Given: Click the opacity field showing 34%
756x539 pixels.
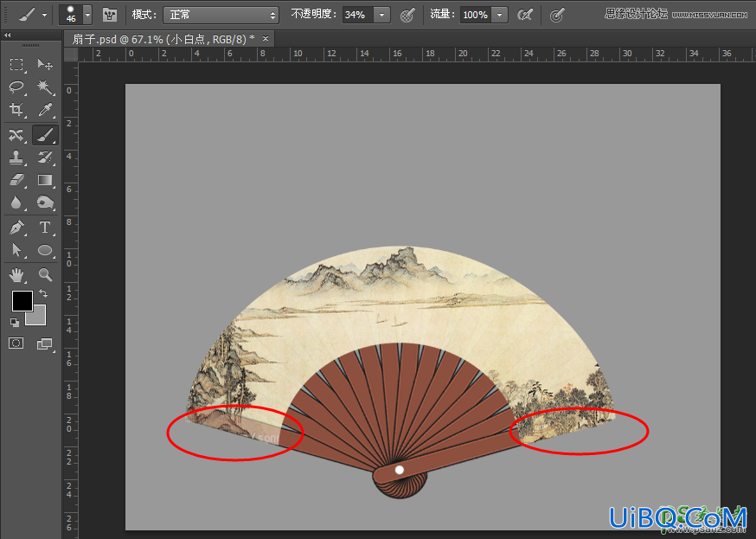Looking at the screenshot, I should tap(357, 15).
